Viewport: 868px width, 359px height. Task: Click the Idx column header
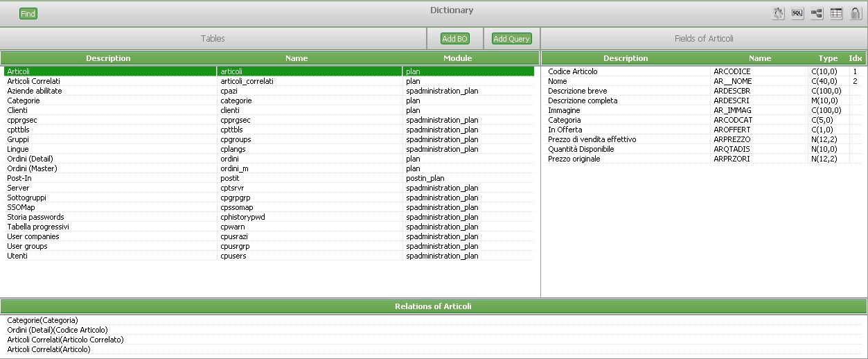(x=856, y=58)
